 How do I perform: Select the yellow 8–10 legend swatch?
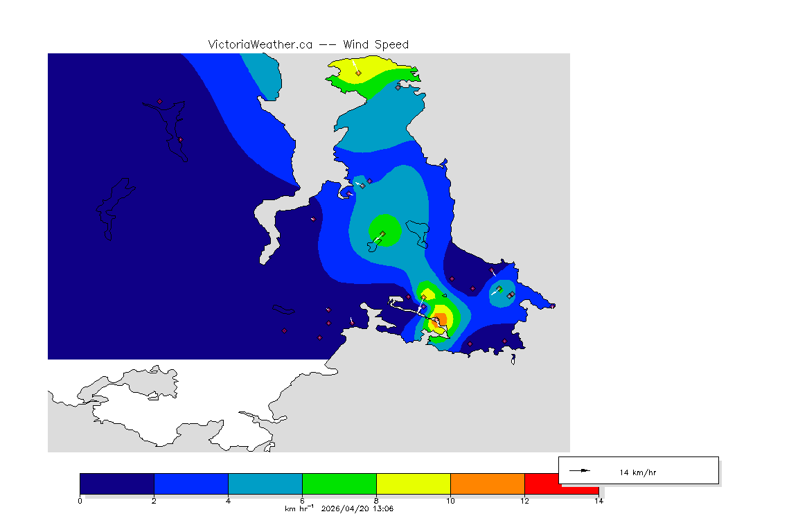[413, 484]
